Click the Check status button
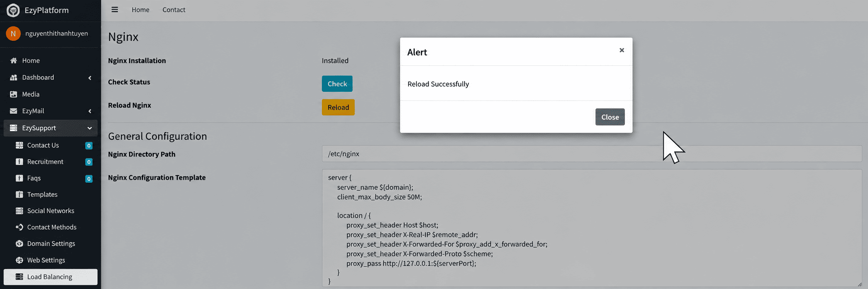 pos(337,84)
